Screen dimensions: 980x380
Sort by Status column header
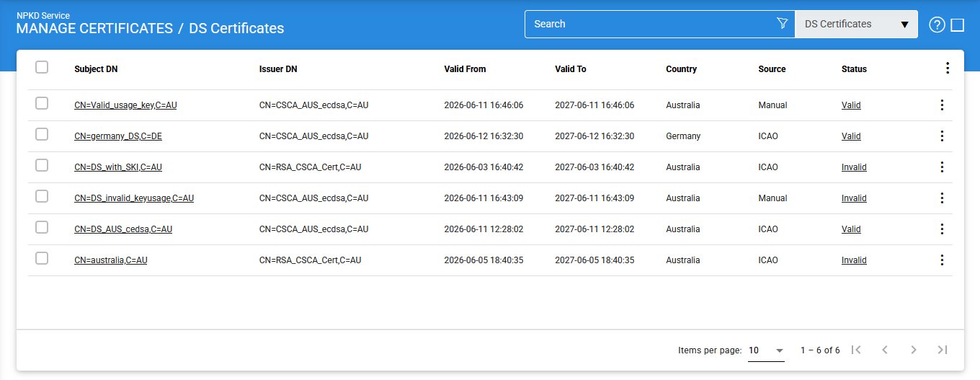tap(854, 69)
